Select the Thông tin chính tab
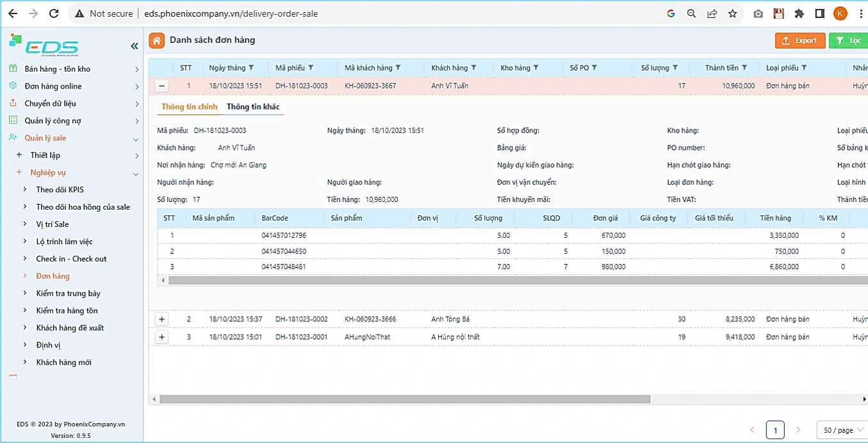 pyautogui.click(x=189, y=107)
